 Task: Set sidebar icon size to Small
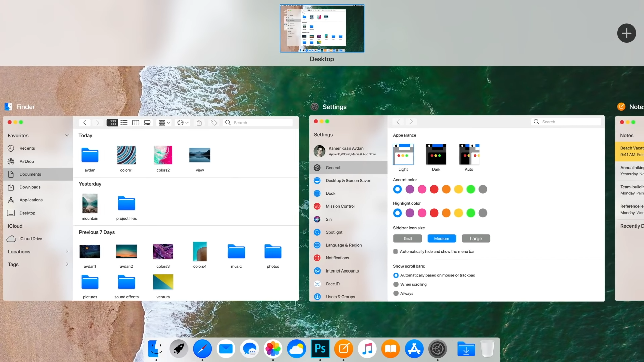click(408, 238)
